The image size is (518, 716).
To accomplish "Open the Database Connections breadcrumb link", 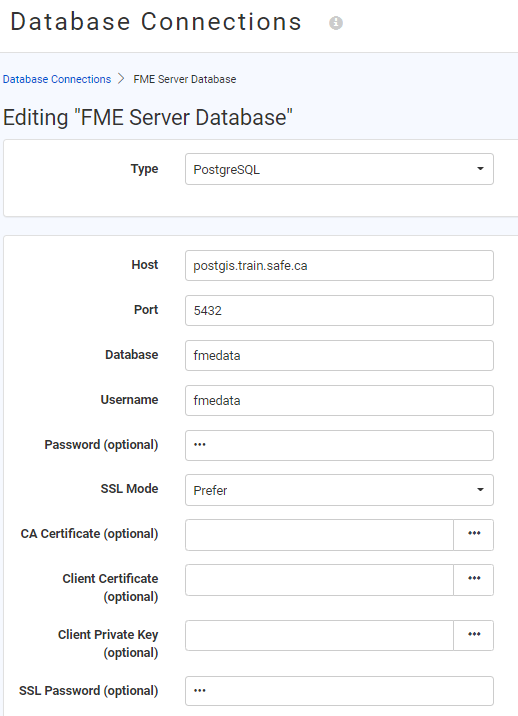I will pos(57,79).
